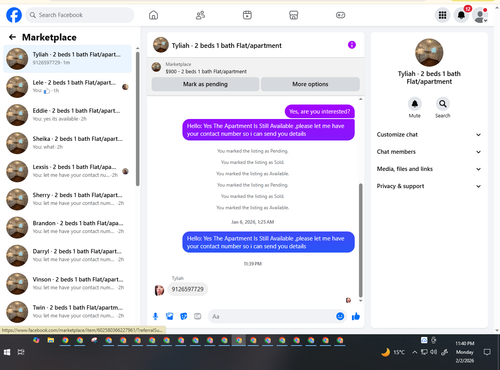Screen dimensions: 500x370
Task: Open the Video icon in top navigation
Action: (247, 15)
